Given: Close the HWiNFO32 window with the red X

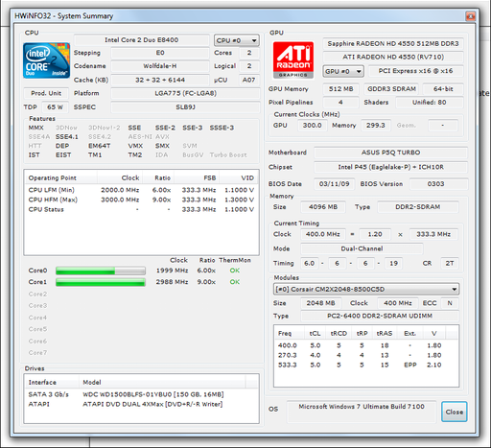Looking at the screenshot, I should (x=470, y=16).
